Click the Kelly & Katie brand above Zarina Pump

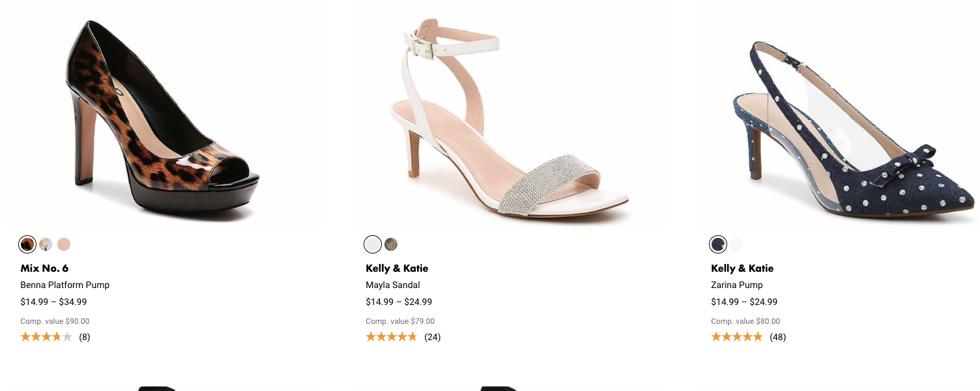click(x=743, y=268)
